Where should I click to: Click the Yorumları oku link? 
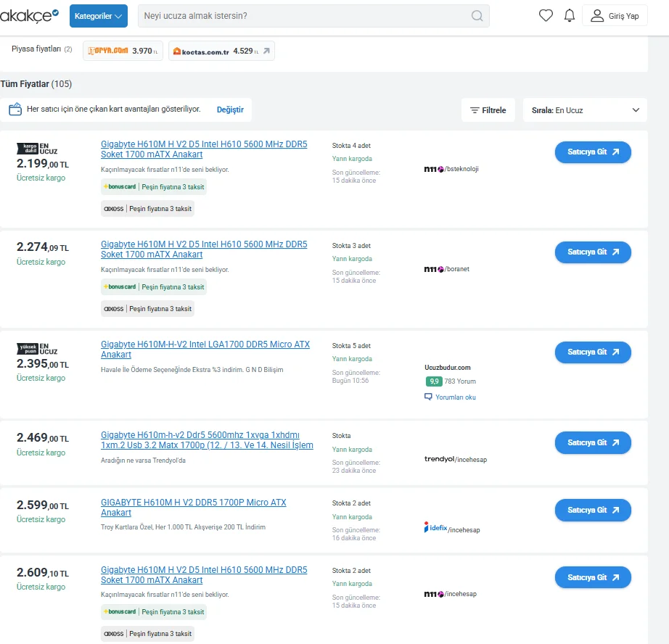(x=450, y=397)
